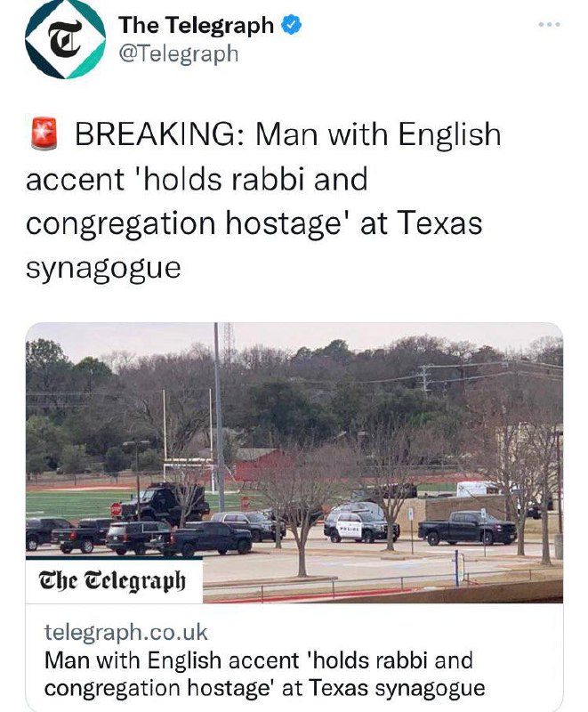Open the police scene photo
Viewport: 588px width, 712px height.
[x=294, y=463]
